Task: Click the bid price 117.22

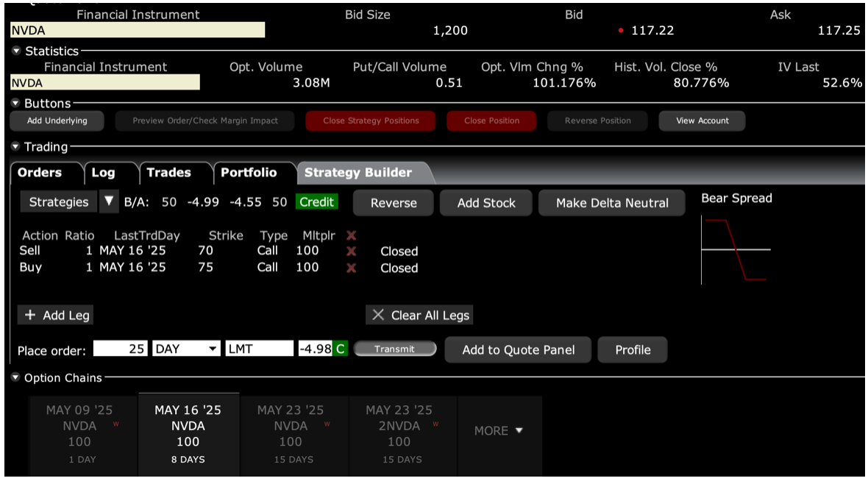Action: (652, 30)
